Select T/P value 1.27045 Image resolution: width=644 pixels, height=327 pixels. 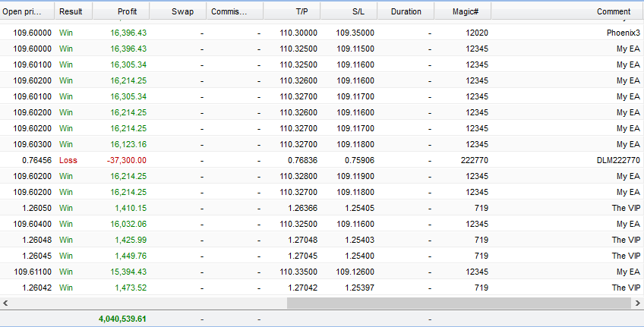point(303,256)
